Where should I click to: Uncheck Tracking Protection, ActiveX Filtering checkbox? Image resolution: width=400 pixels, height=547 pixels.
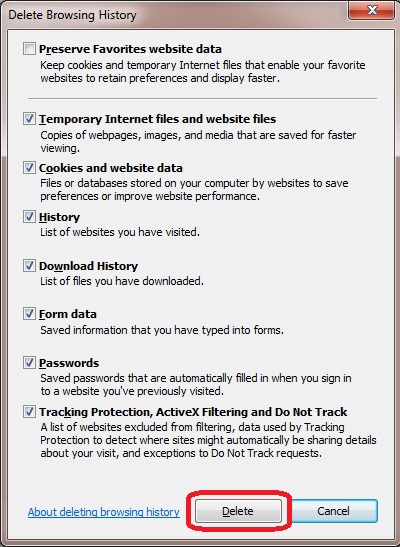[x=29, y=412]
